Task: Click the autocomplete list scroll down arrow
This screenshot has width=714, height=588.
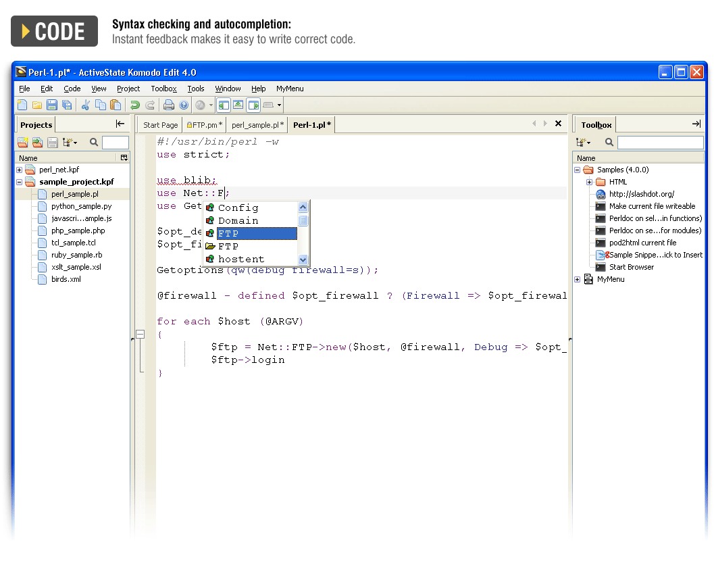Action: 303,260
